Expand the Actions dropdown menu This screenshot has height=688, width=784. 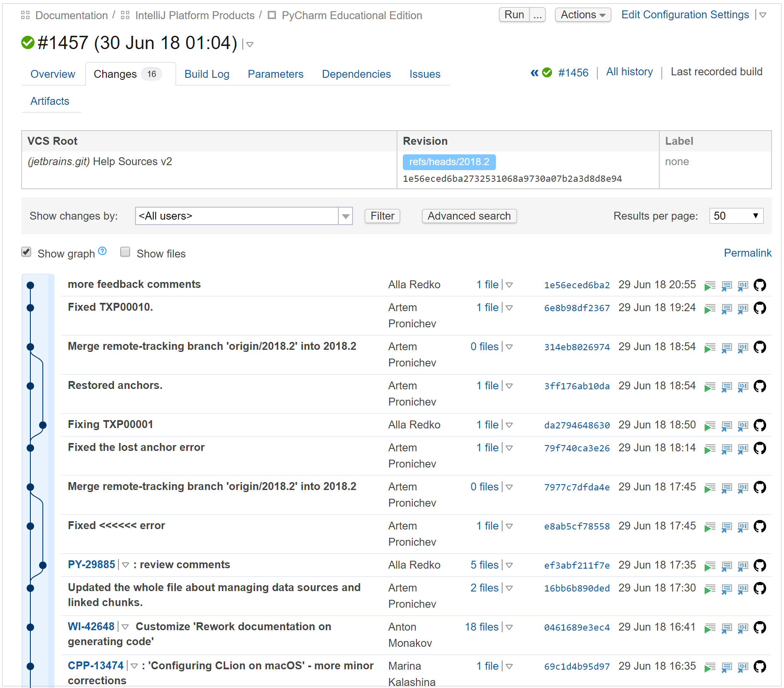pyautogui.click(x=582, y=15)
